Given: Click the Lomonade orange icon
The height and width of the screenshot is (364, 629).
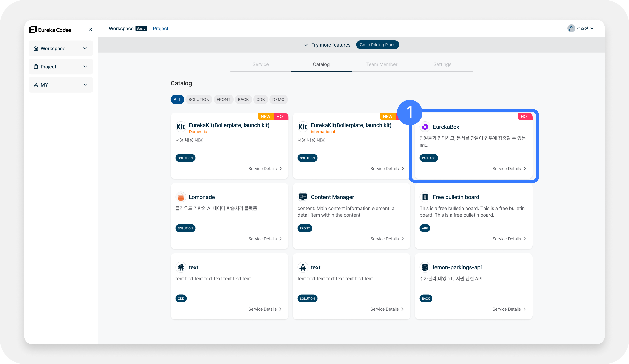Looking at the screenshot, I should click(x=181, y=197).
